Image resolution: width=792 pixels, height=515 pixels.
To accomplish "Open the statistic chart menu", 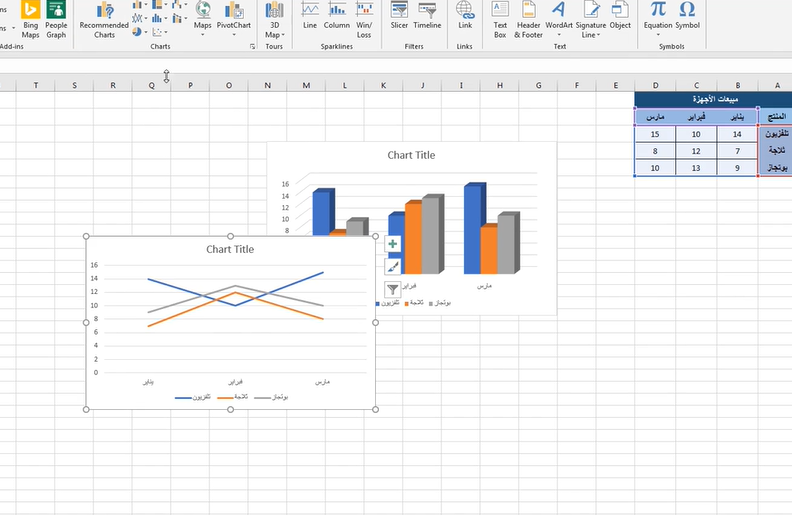I will 159,19.
